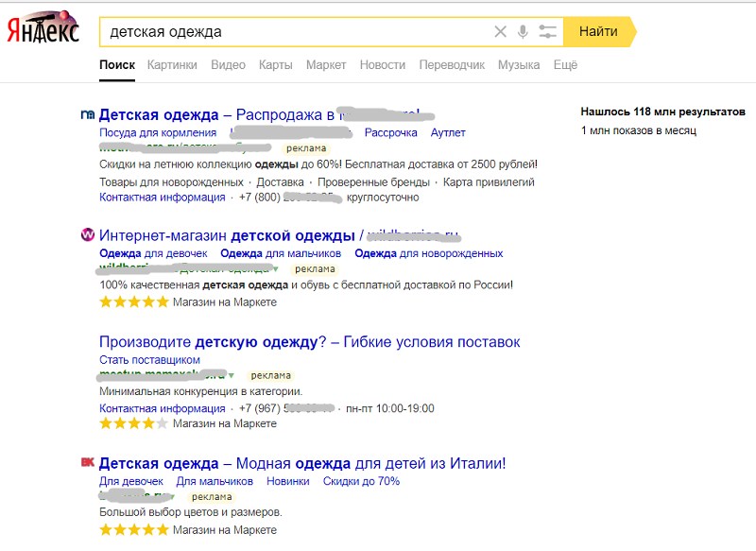This screenshot has width=756, height=551.
Task: Start voice search with the microphone icon
Action: coord(523,32)
